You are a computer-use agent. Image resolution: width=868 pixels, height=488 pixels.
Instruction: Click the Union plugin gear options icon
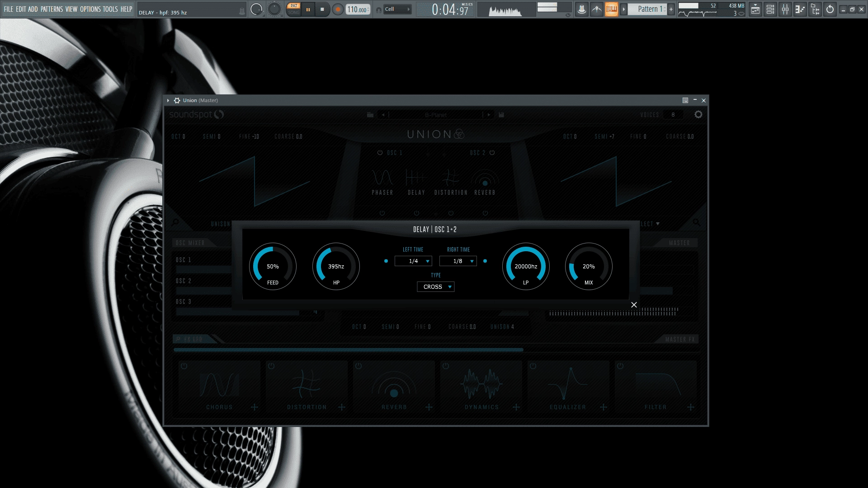tap(177, 100)
